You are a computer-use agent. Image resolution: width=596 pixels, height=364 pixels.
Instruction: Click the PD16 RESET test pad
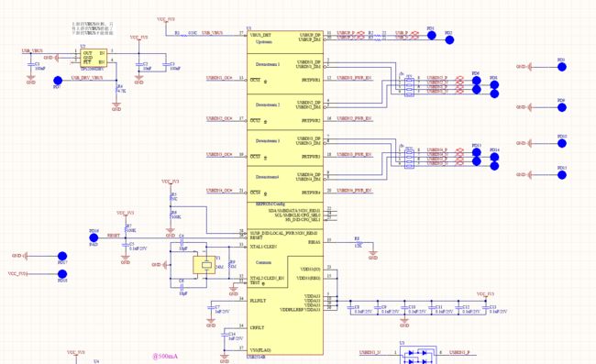click(x=94, y=237)
